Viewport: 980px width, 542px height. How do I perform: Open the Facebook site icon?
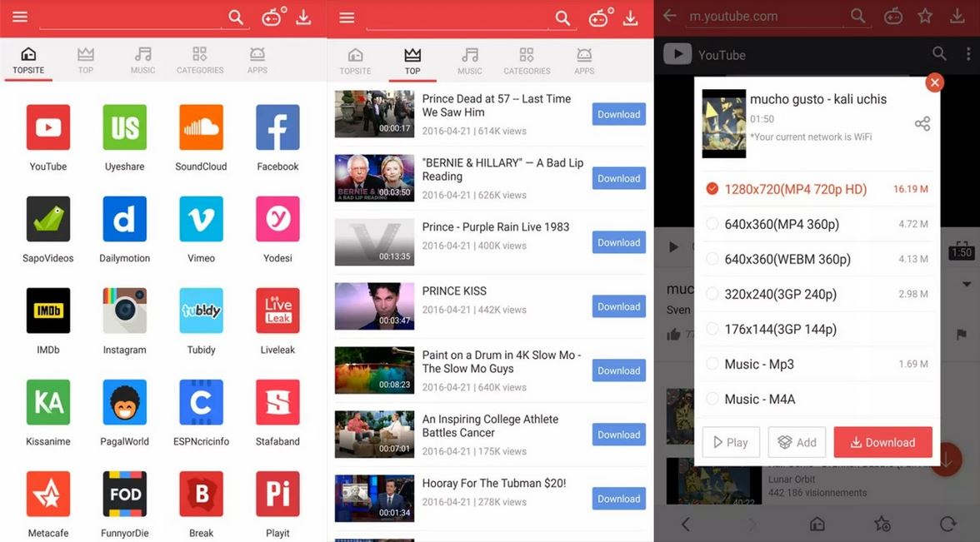tap(277, 127)
